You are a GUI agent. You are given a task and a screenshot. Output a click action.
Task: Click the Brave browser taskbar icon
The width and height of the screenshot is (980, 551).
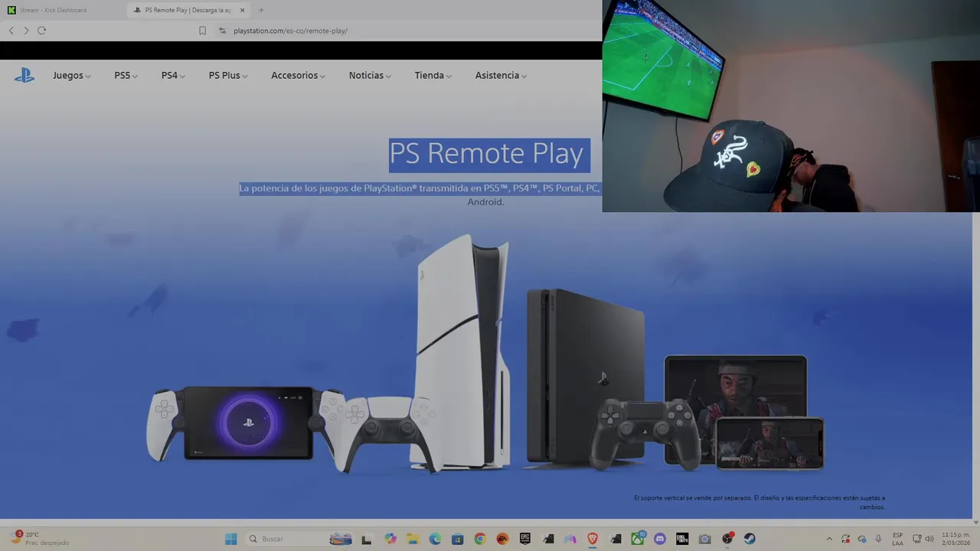pyautogui.click(x=593, y=539)
